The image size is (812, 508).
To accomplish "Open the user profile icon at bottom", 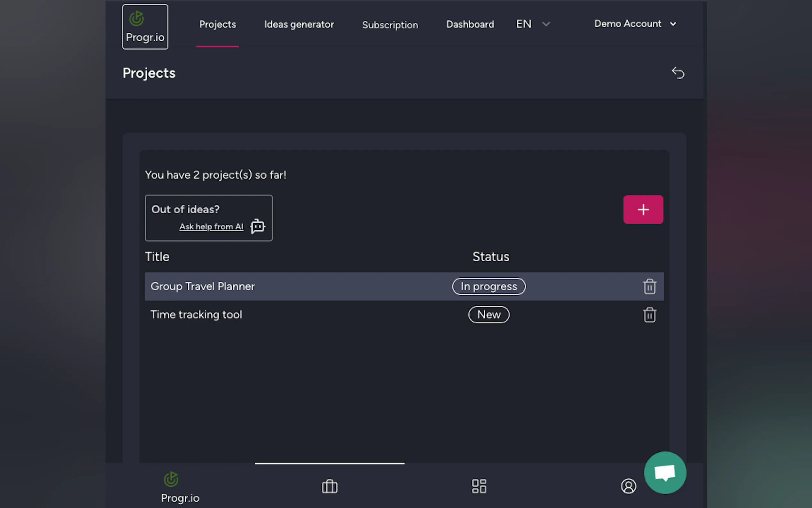I will point(628,486).
